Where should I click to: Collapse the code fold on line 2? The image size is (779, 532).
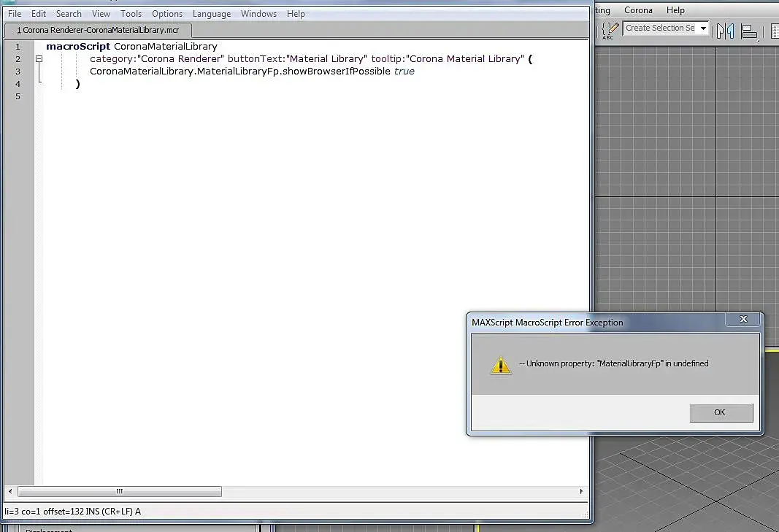(x=39, y=58)
